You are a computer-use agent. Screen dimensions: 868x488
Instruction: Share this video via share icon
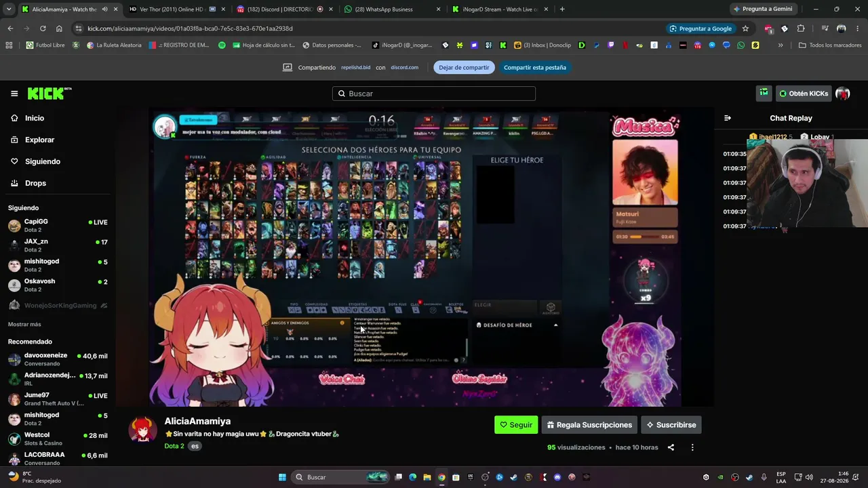tap(671, 447)
